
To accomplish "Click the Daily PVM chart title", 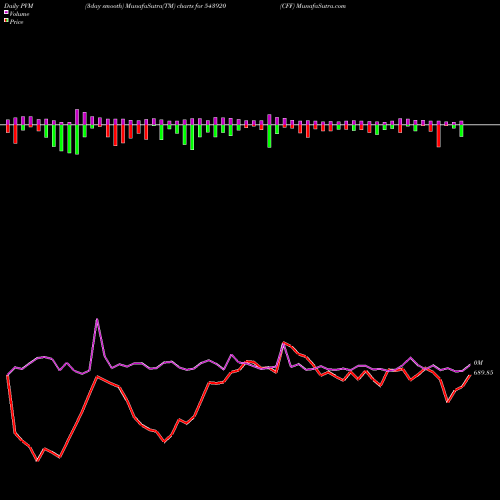I will (x=19, y=6).
